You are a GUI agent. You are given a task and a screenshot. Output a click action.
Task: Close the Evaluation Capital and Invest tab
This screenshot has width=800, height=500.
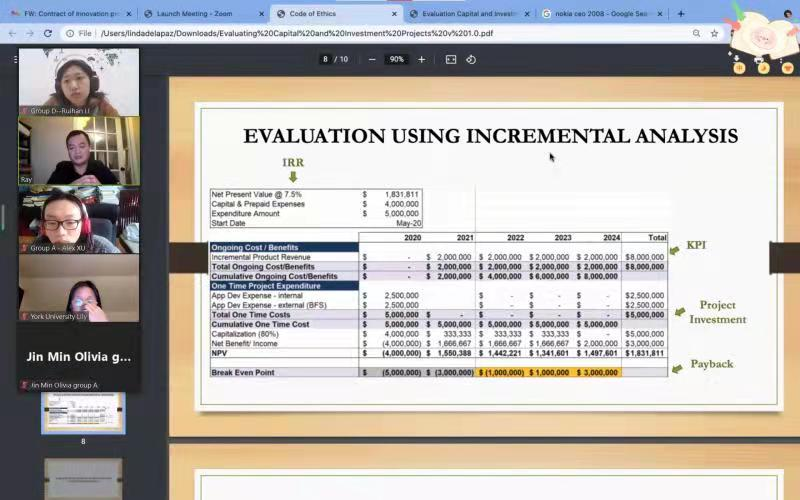(x=527, y=14)
